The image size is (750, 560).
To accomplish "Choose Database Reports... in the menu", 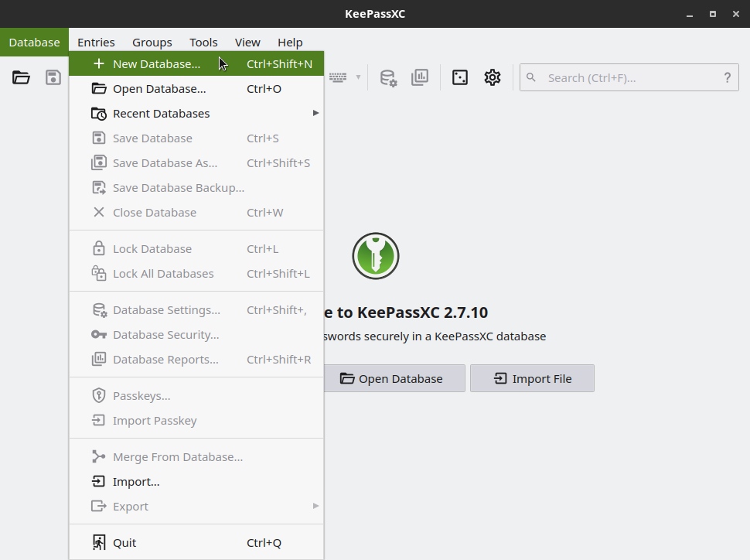I will (x=196, y=360).
